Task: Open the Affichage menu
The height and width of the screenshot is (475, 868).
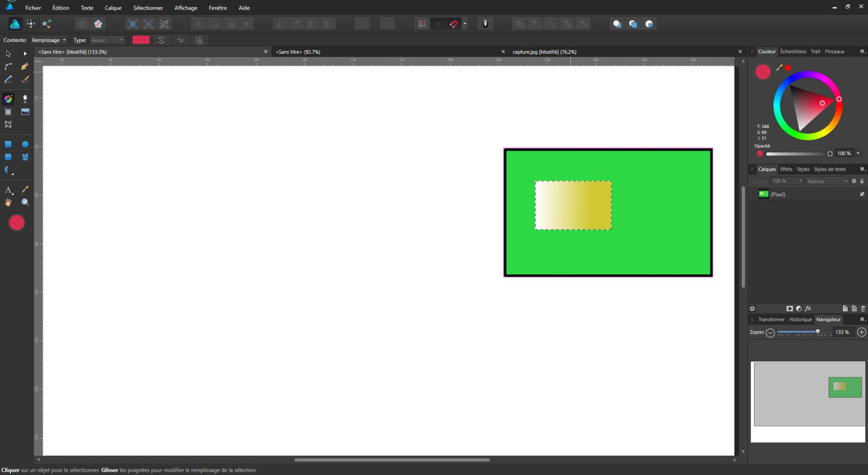Action: [186, 8]
